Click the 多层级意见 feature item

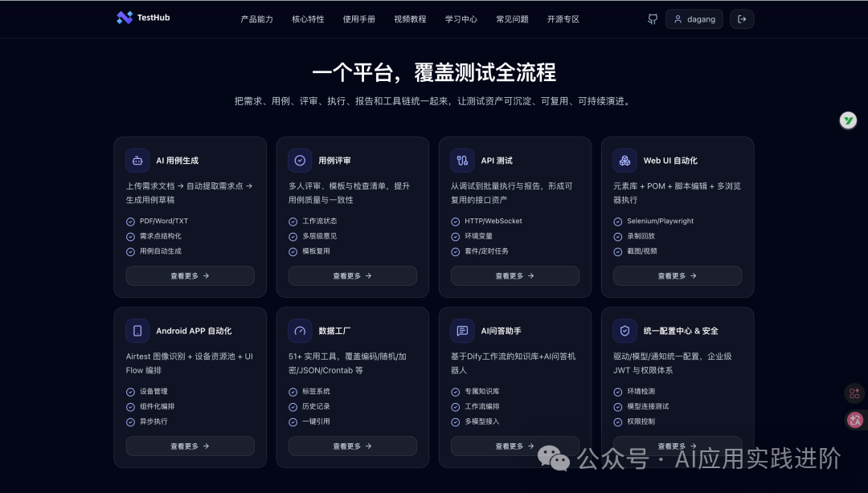pyautogui.click(x=313, y=236)
